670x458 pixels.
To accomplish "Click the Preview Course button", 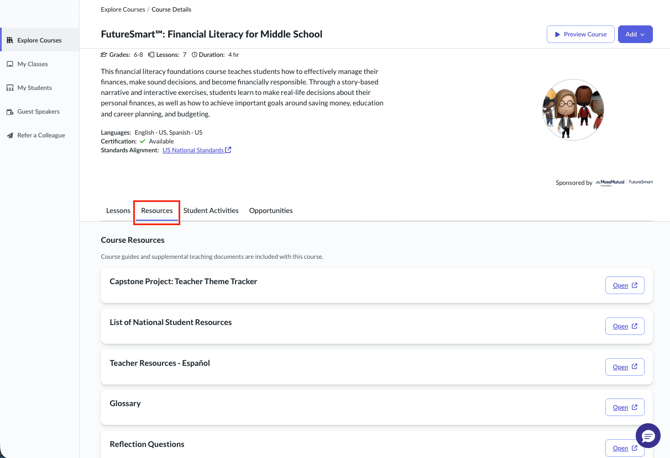I will click(580, 34).
